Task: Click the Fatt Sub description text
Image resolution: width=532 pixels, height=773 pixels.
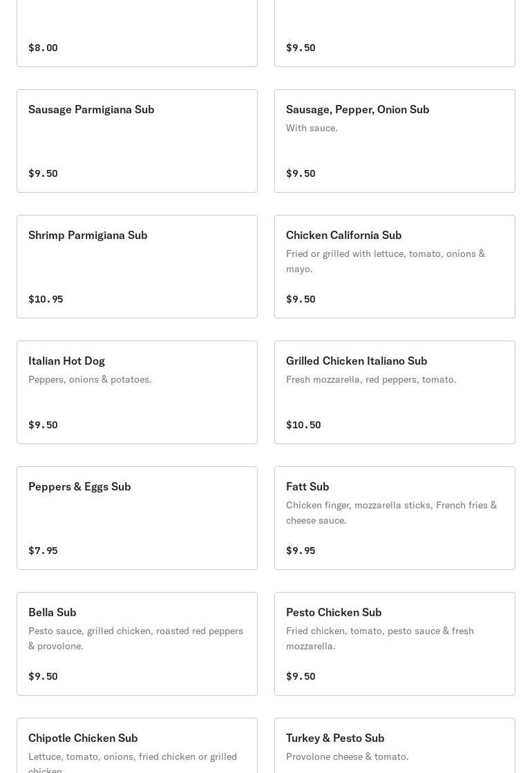Action: click(391, 513)
